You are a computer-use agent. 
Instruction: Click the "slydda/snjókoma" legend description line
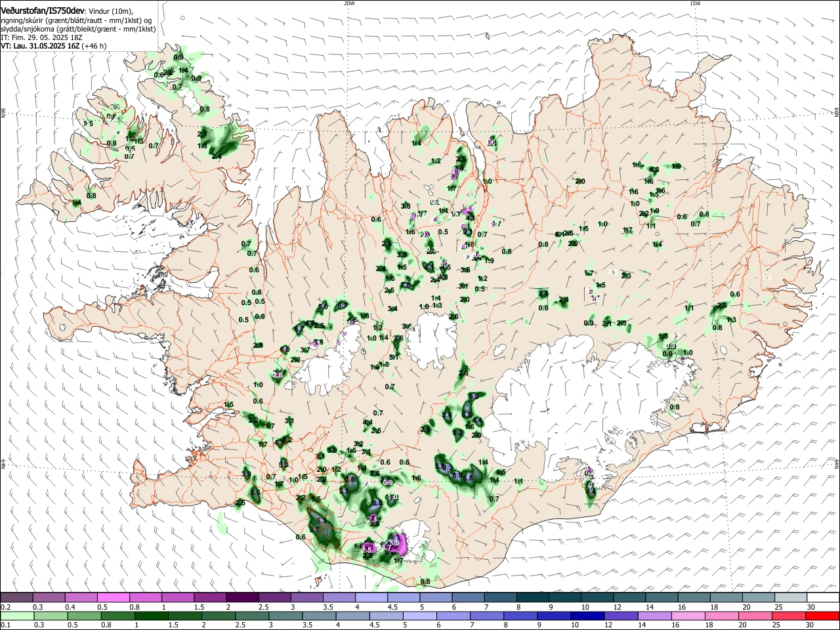78,29
